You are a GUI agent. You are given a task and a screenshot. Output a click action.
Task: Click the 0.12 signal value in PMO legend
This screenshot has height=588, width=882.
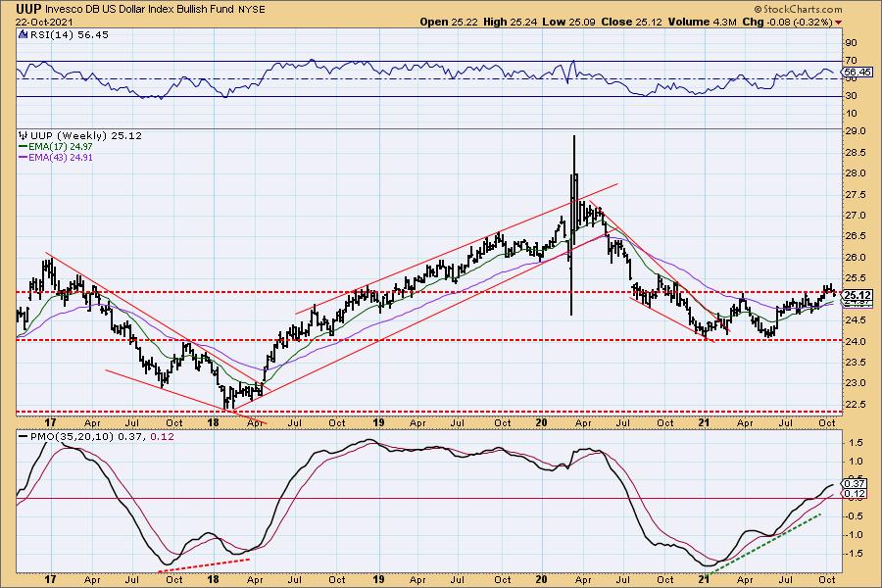click(162, 437)
